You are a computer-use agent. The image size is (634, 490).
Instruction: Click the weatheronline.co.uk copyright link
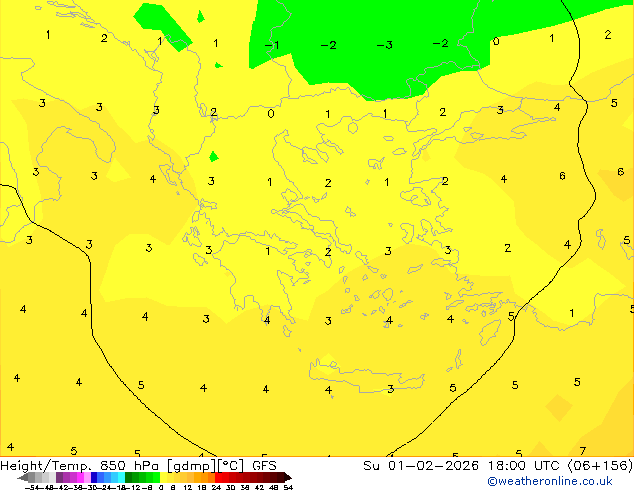click(x=549, y=481)
